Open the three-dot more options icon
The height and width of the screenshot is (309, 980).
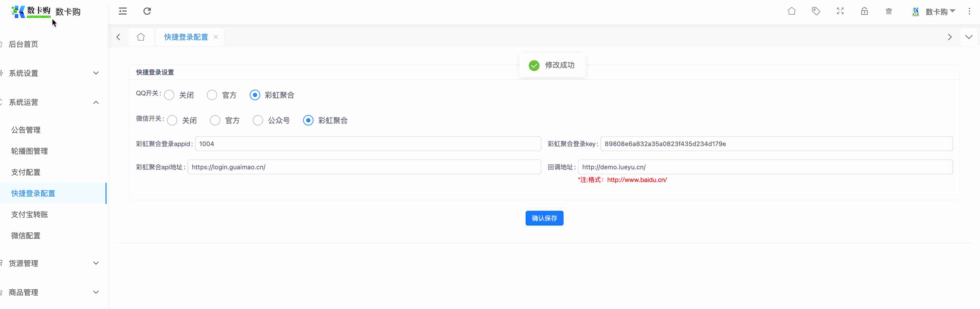click(x=969, y=11)
